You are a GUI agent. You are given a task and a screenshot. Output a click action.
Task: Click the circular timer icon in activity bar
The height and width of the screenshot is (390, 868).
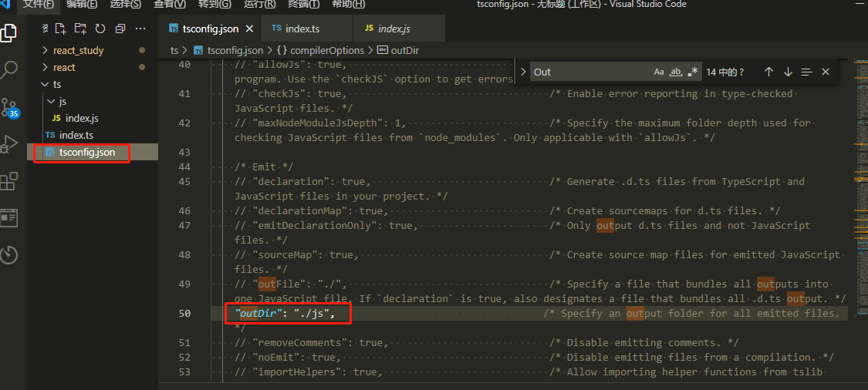pos(8,254)
